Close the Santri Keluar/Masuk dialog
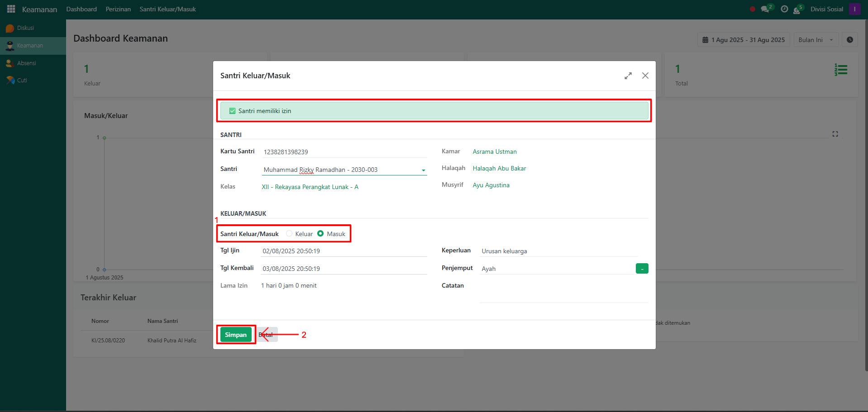Image resolution: width=868 pixels, height=412 pixels. point(645,76)
